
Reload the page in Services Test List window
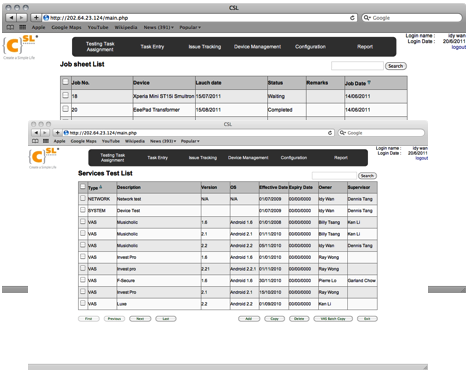[x=330, y=133]
